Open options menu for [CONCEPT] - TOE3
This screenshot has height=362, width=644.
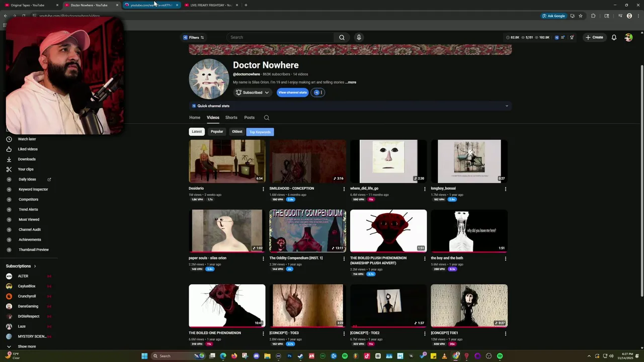[344, 333]
